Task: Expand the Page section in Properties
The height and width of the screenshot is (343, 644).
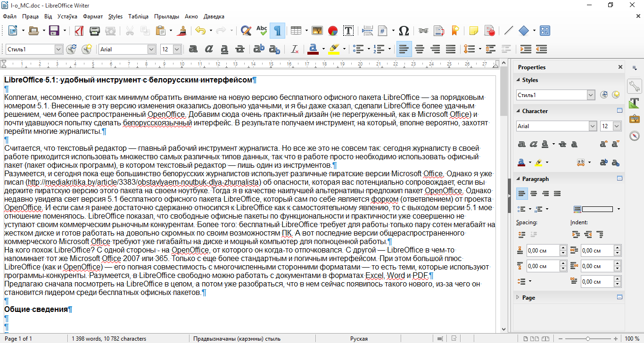Action: click(x=528, y=298)
